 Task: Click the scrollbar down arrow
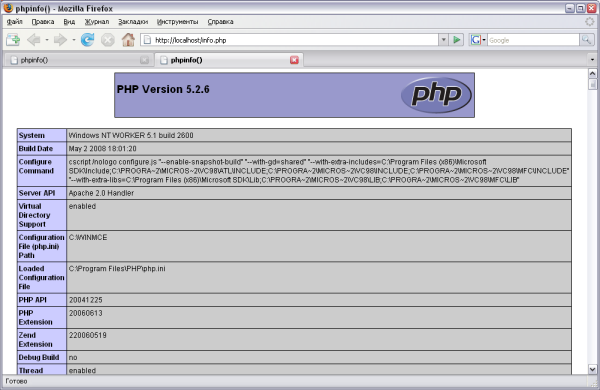click(x=592, y=370)
